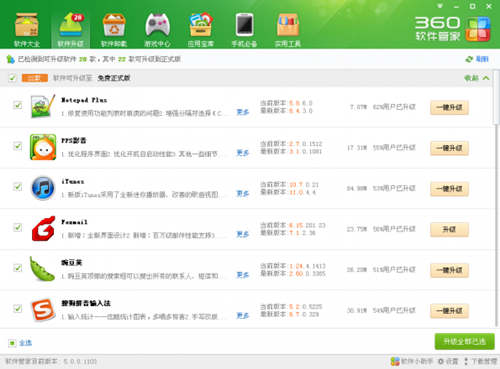This screenshot has height=369, width=500.
Task: Click the Notepad Plus app icon
Action: point(43,106)
